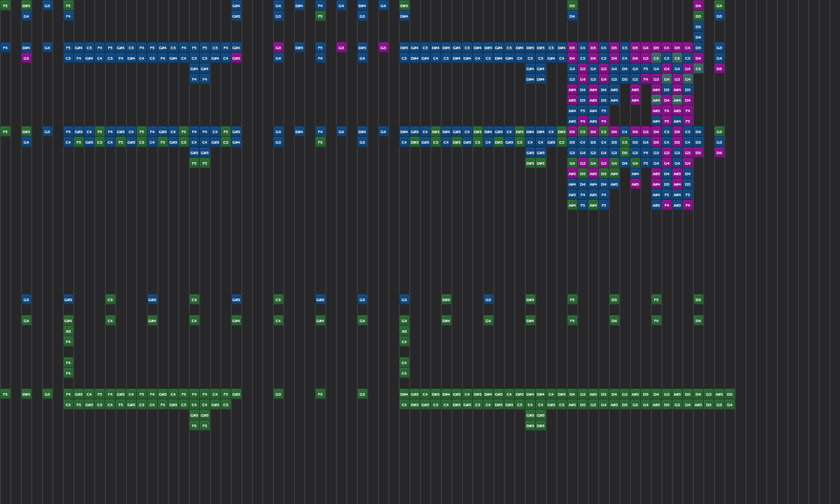840x504 pixels.
Task: Click the first green C5 in the lower section
Action: pos(110,299)
